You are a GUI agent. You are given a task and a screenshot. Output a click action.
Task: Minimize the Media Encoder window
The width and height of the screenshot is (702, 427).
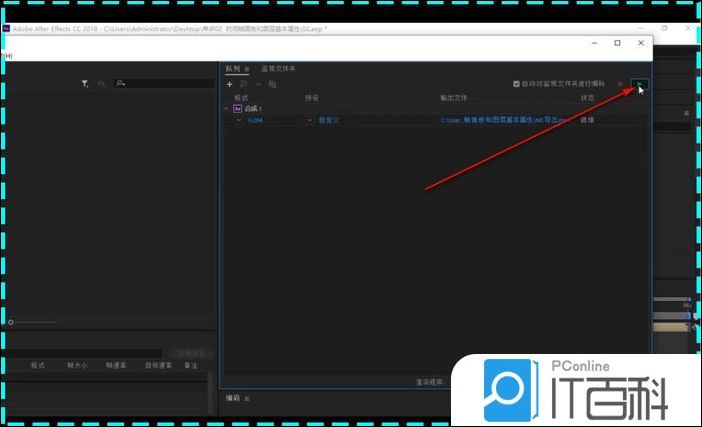click(595, 43)
